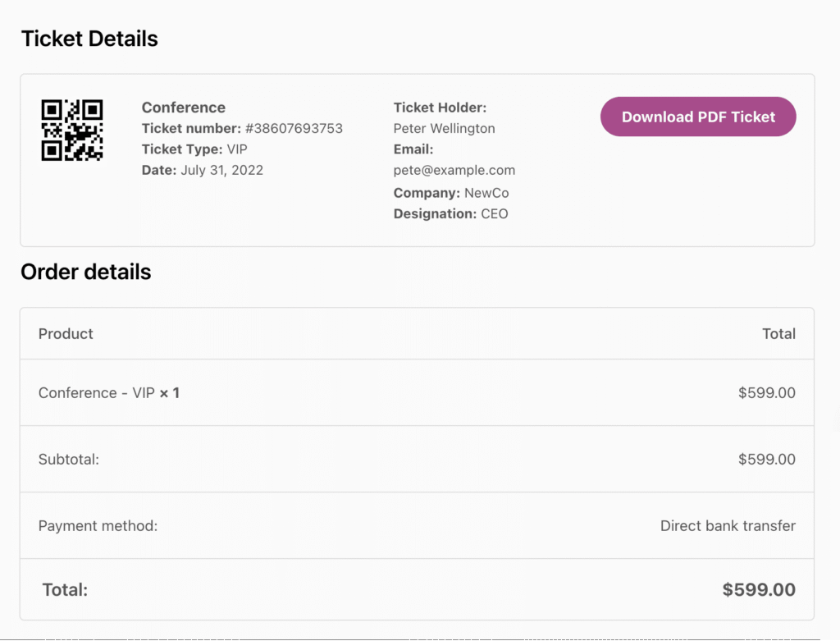Click the Order details heading
This screenshot has height=641, width=840.
(86, 272)
